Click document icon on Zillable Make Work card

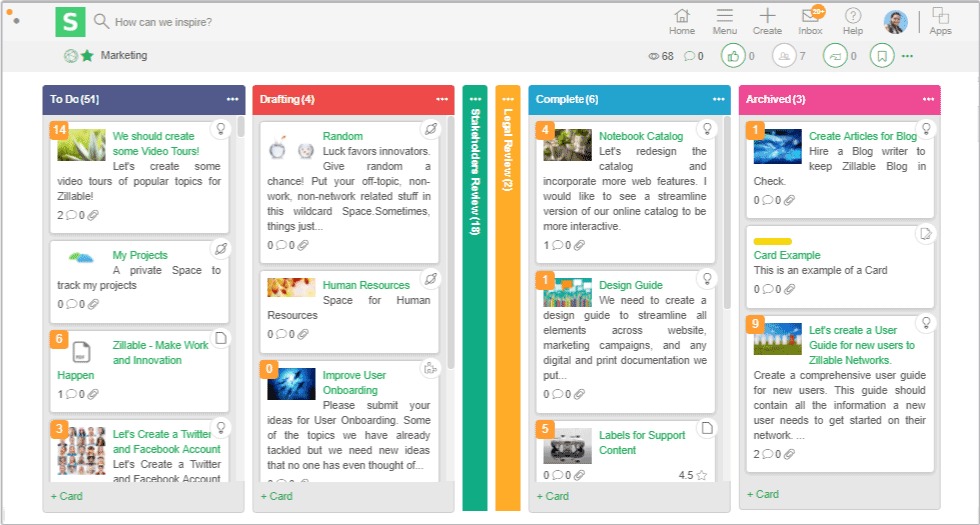pos(221,338)
